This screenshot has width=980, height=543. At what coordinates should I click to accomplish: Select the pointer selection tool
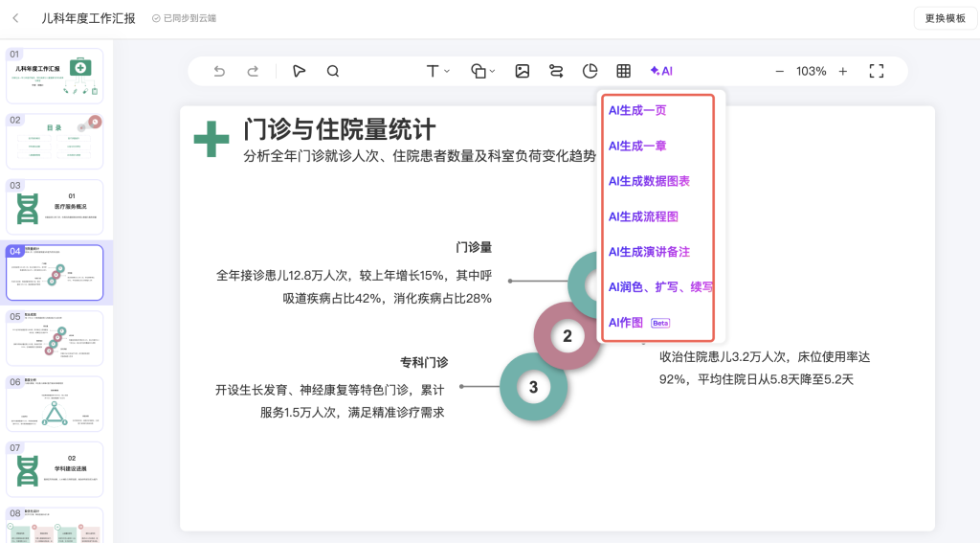click(x=300, y=71)
